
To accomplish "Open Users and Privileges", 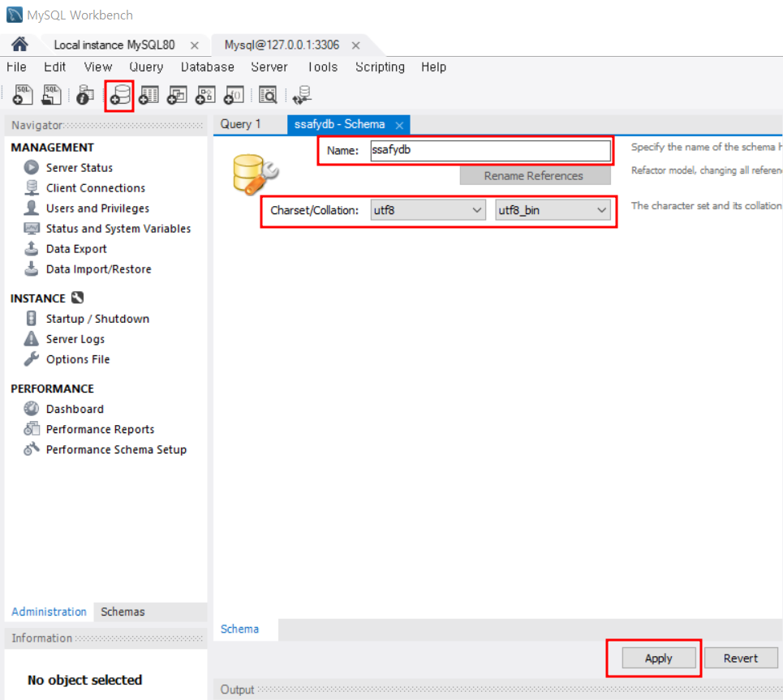I will 98,208.
